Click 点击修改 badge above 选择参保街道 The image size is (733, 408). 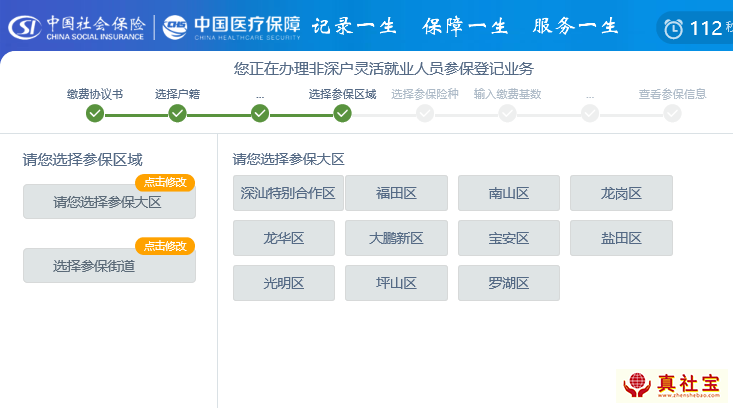[165, 246]
